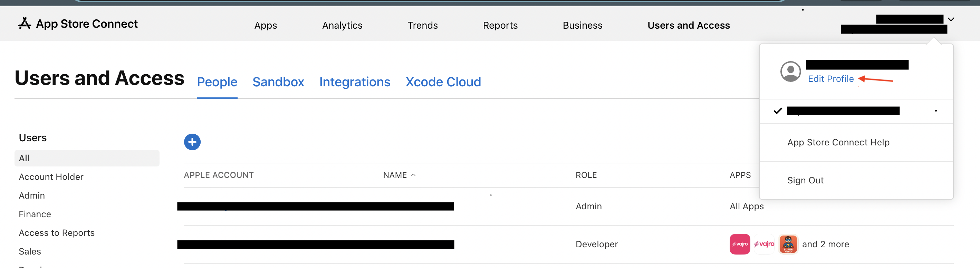The height and width of the screenshot is (268, 980).
Task: Click Sign Out in account menu
Action: coord(805,180)
